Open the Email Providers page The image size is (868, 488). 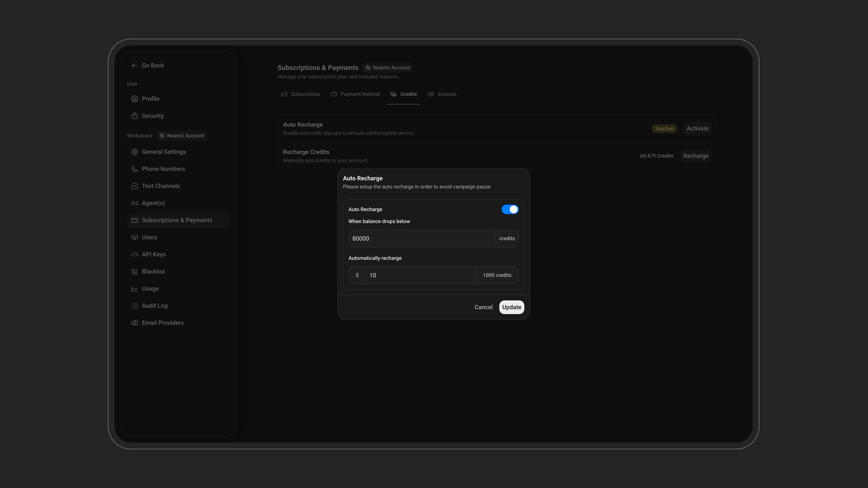point(178,323)
